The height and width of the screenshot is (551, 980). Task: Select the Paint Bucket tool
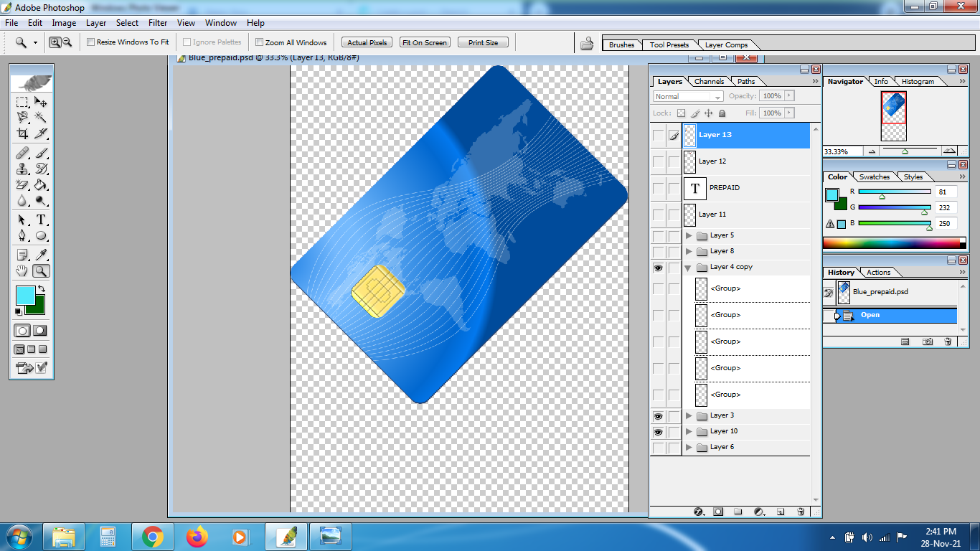pos(41,185)
